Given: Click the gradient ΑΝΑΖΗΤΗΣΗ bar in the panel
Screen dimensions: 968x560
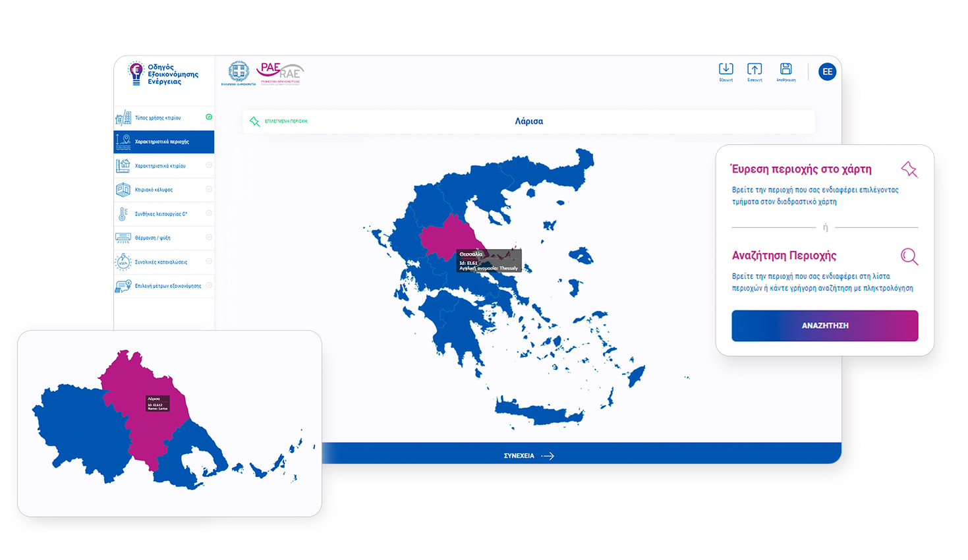Looking at the screenshot, I should (x=824, y=325).
